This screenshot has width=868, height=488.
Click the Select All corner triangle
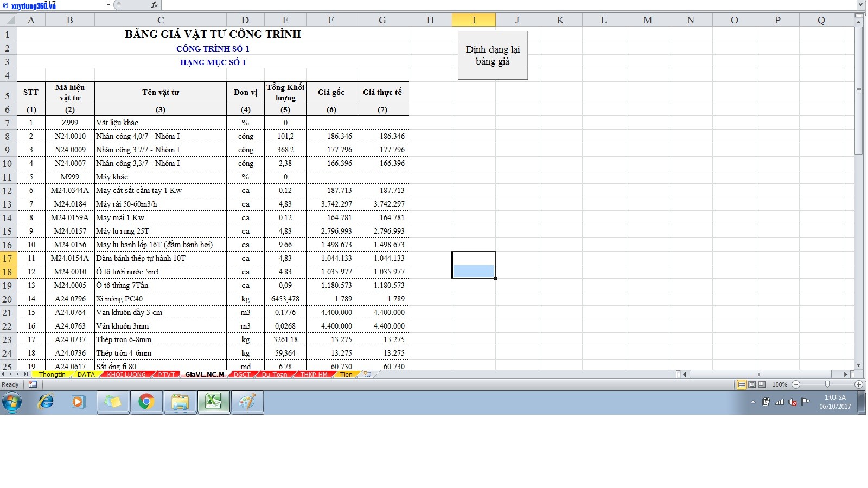[9, 20]
